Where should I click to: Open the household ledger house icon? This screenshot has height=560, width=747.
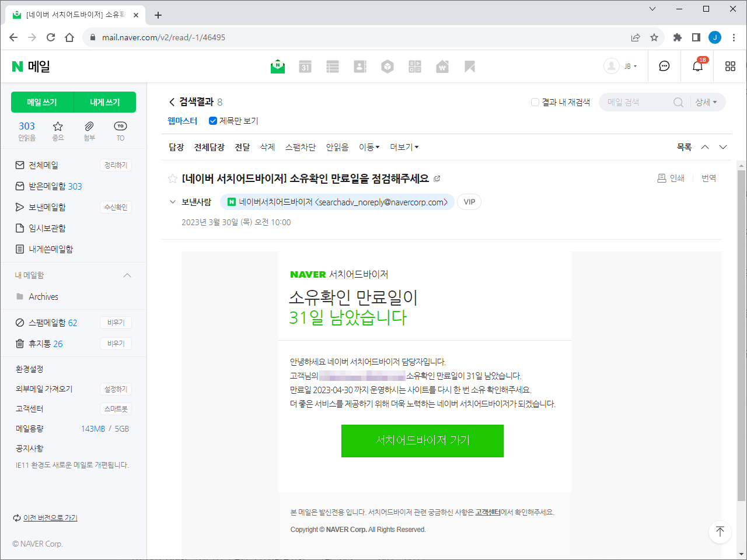click(x=442, y=66)
